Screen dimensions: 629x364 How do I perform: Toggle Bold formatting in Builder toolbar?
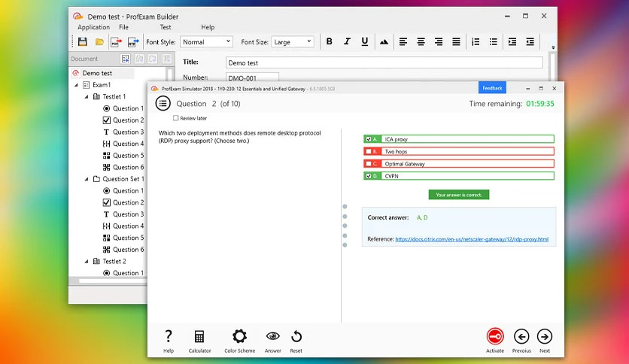tap(330, 41)
